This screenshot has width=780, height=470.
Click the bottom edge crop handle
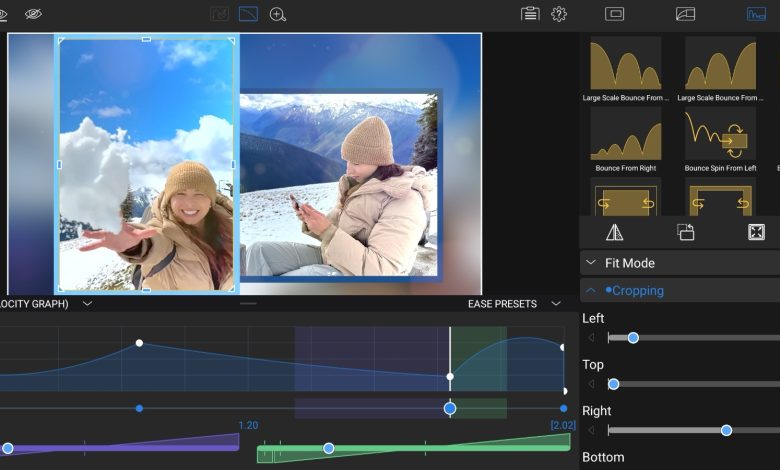(x=146, y=289)
